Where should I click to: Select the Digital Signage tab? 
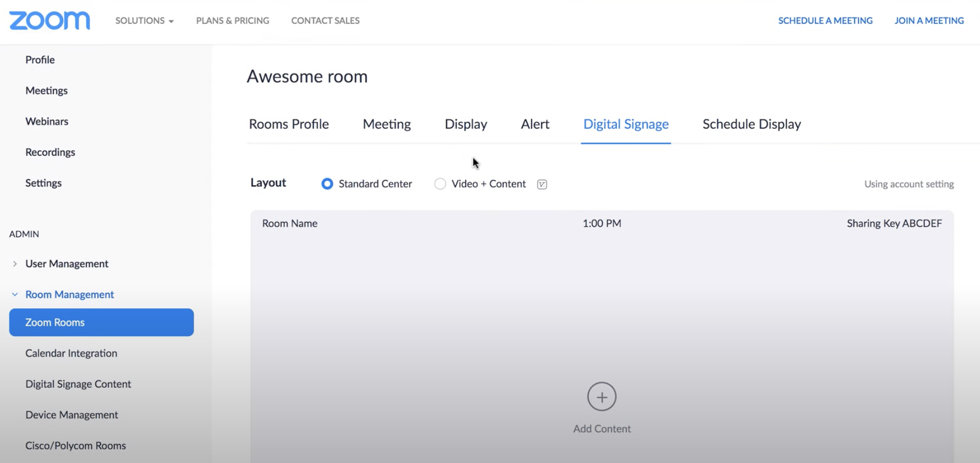626,124
